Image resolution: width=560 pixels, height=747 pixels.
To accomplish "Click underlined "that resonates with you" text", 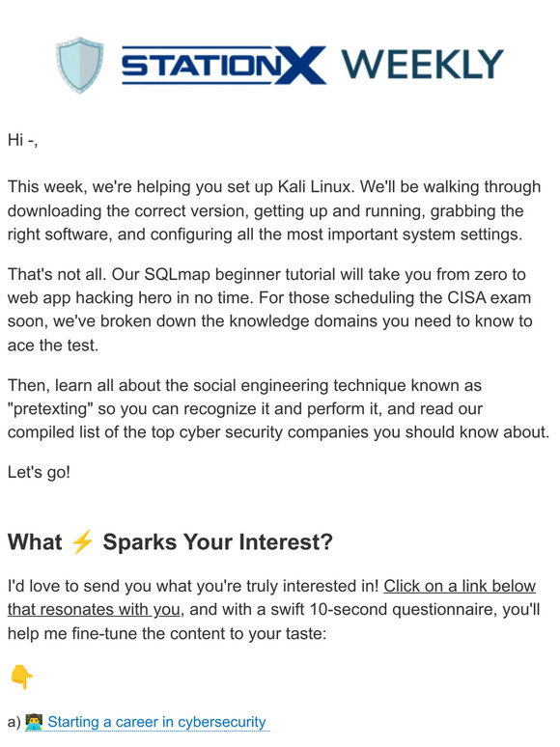I will pyautogui.click(x=94, y=609).
